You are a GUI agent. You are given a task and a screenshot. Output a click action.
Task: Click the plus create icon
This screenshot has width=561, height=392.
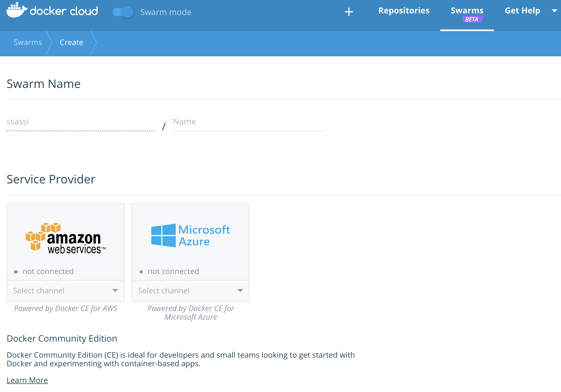pyautogui.click(x=349, y=12)
